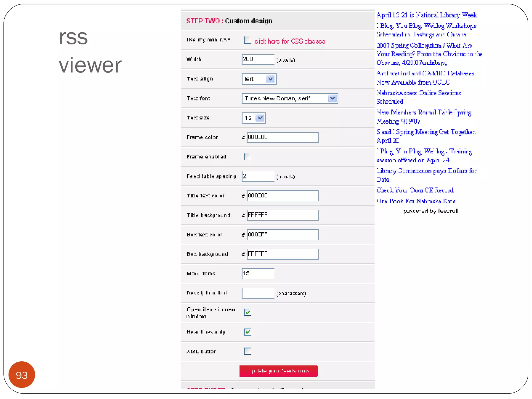532x399 pixels.
Task: Click the red update feedscroll button
Action: (279, 371)
